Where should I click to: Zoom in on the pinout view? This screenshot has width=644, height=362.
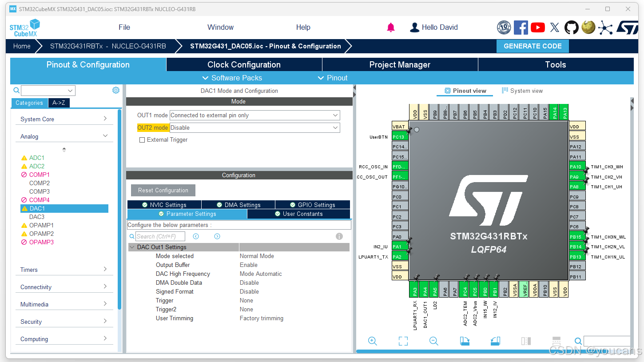(373, 341)
